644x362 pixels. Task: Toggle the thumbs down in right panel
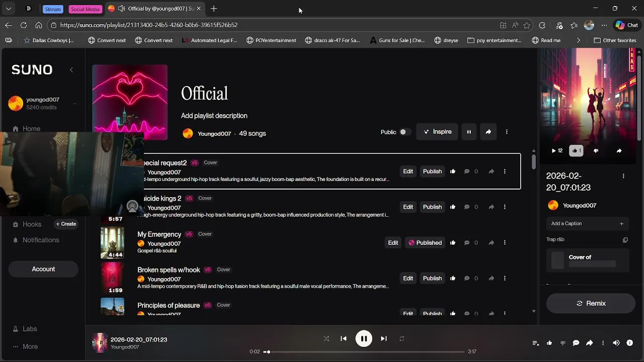click(596, 151)
